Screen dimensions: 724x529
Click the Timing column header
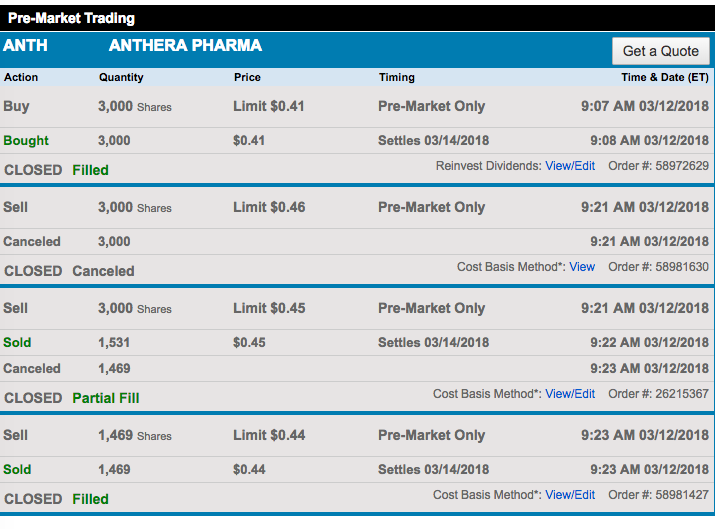click(x=397, y=77)
